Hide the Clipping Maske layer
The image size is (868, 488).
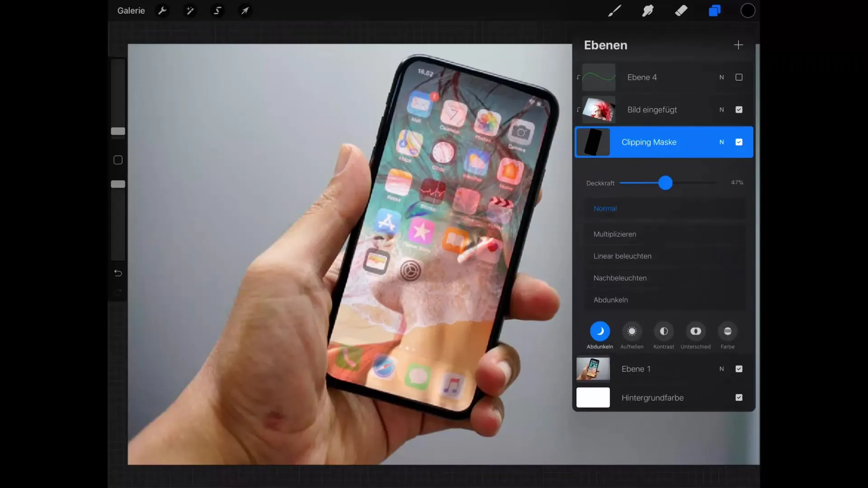(x=739, y=142)
